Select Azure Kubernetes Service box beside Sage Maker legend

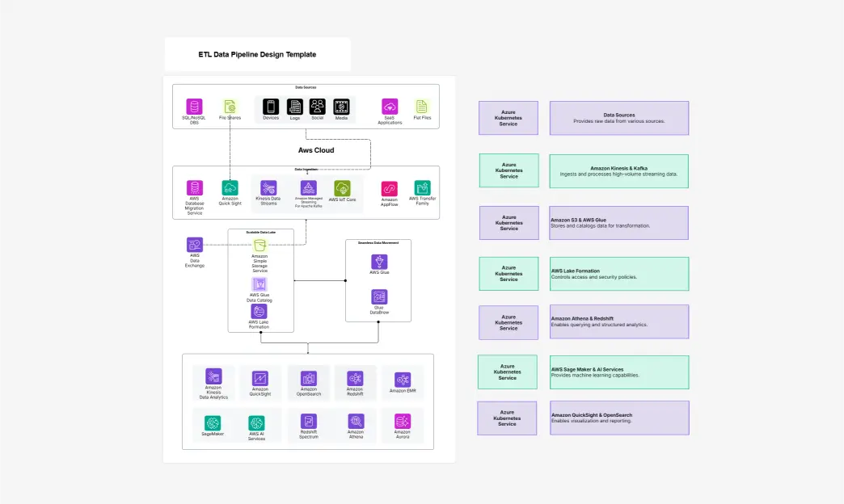click(x=507, y=372)
